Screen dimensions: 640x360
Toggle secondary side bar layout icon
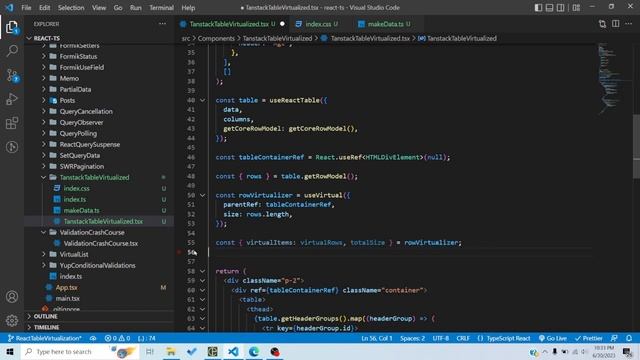[561, 8]
